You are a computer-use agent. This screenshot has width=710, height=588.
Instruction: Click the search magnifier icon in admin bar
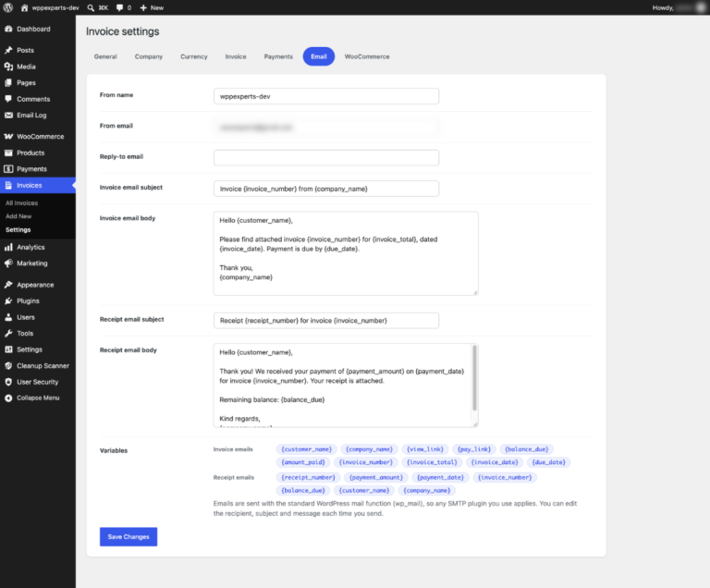91,7
